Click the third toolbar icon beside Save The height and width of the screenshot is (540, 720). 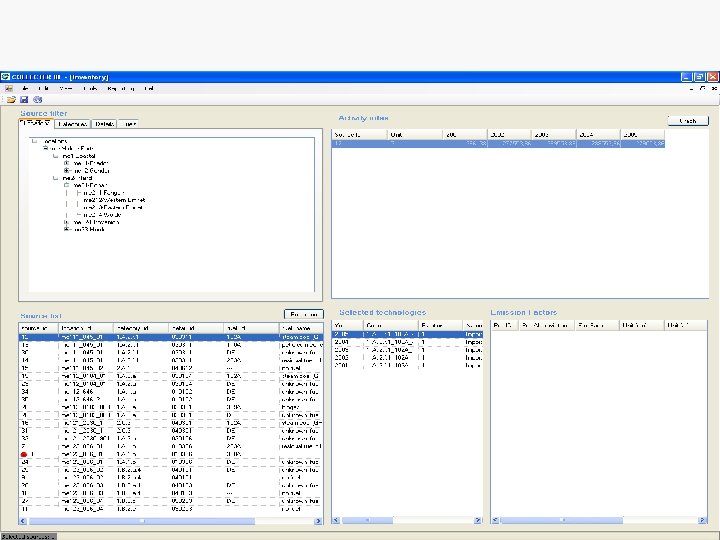click(38, 100)
